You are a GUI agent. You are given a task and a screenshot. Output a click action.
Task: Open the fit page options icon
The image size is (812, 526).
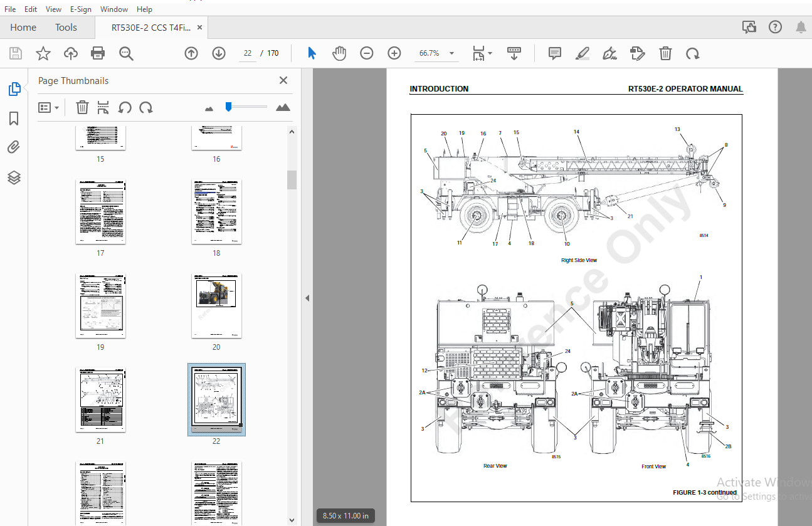(482, 53)
